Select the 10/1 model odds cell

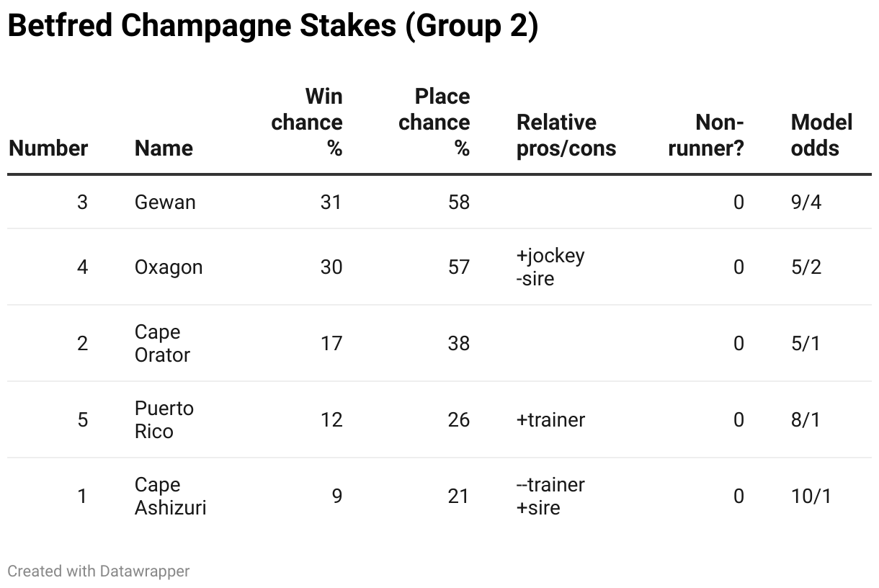811,496
